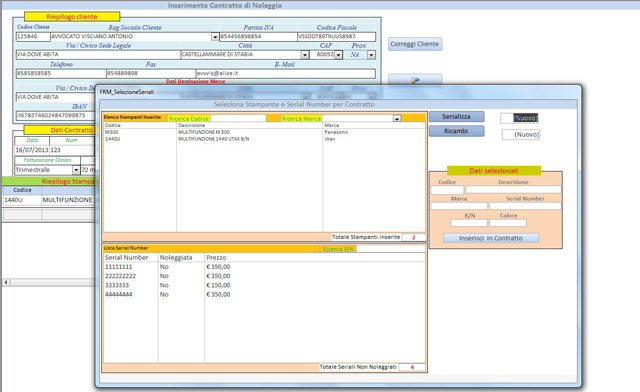640x392 pixels.
Task: Click the B/N field
Action: (x=469, y=223)
